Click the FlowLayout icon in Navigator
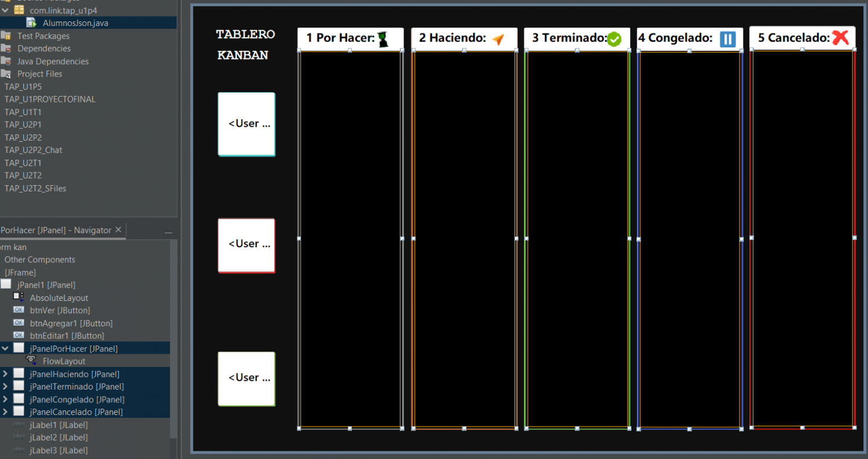Viewport: 868px width, 459px height. tap(31, 361)
